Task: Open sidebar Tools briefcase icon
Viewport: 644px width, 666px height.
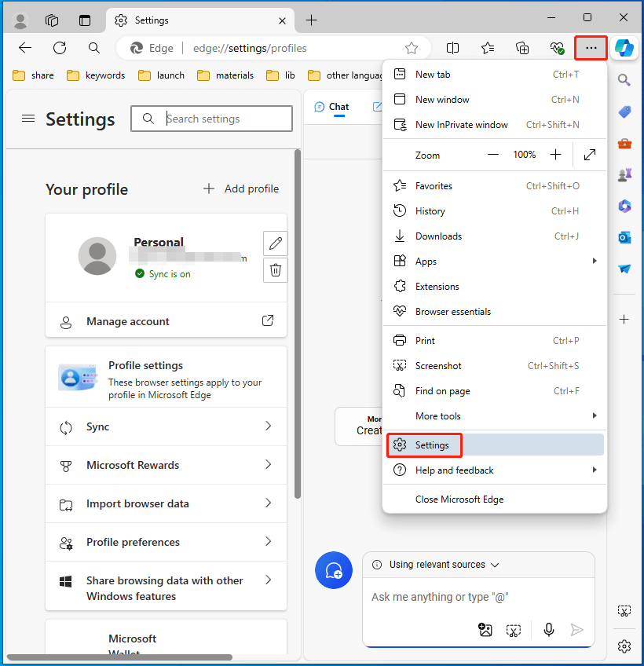Action: coord(624,144)
